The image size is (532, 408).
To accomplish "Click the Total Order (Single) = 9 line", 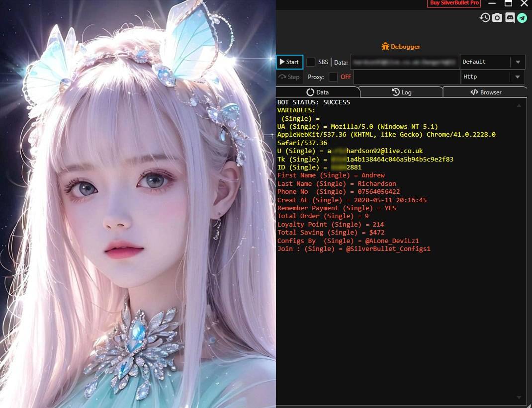I will pos(323,216).
